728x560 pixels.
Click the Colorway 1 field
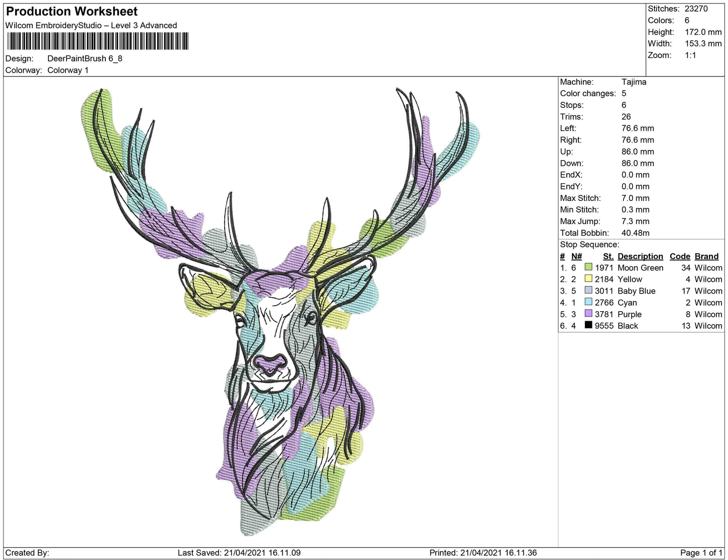68,71
